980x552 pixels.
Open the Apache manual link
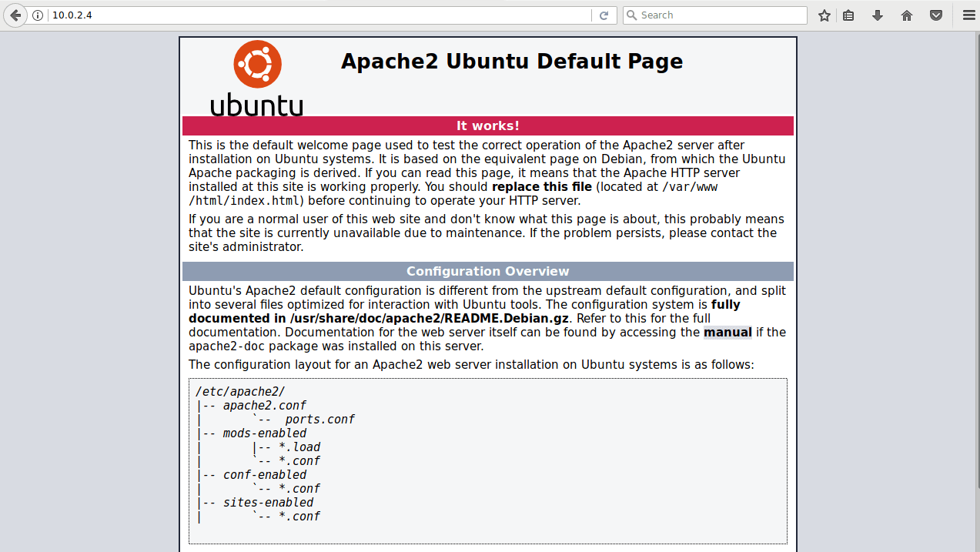pos(727,333)
